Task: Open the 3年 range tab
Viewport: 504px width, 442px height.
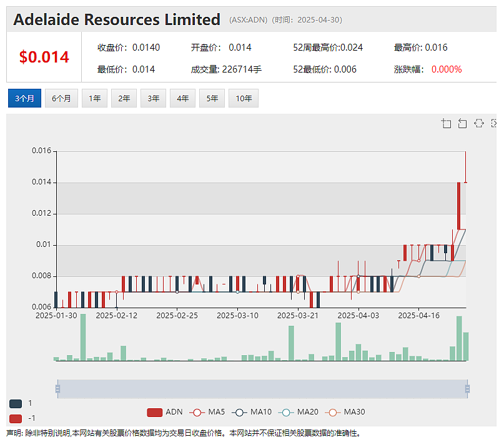Action: coord(153,98)
